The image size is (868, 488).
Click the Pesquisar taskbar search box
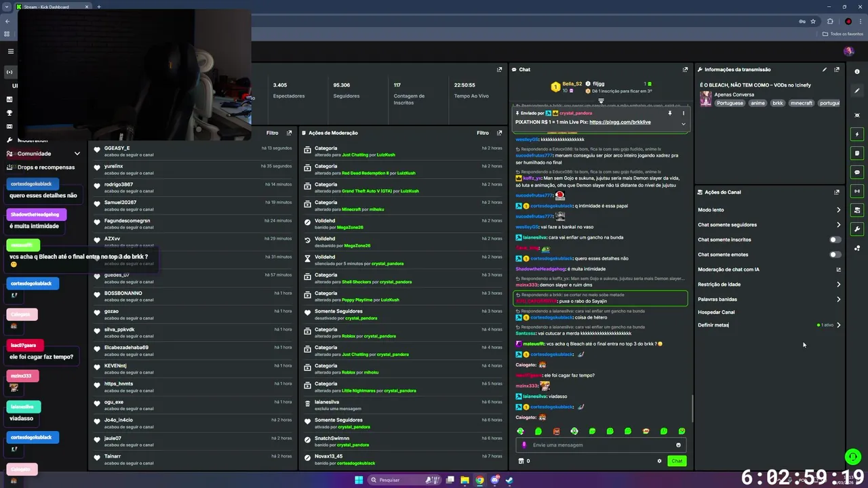[406, 480]
